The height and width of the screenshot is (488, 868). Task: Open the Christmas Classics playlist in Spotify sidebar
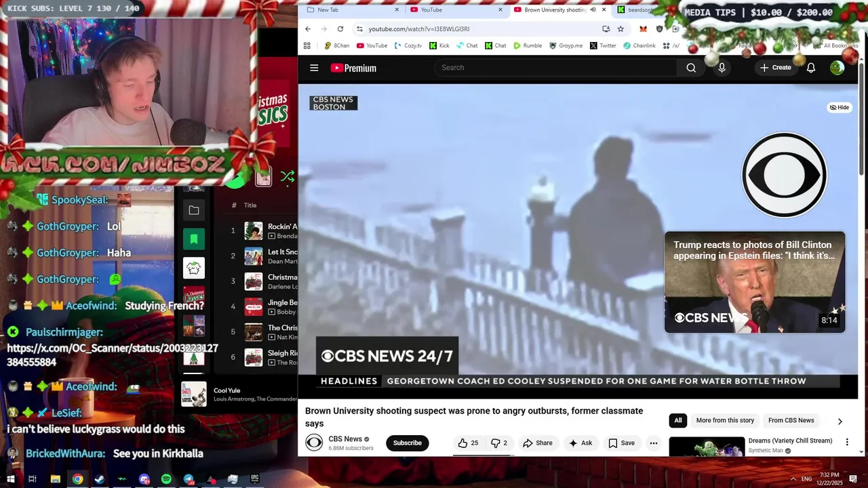pyautogui.click(x=194, y=296)
